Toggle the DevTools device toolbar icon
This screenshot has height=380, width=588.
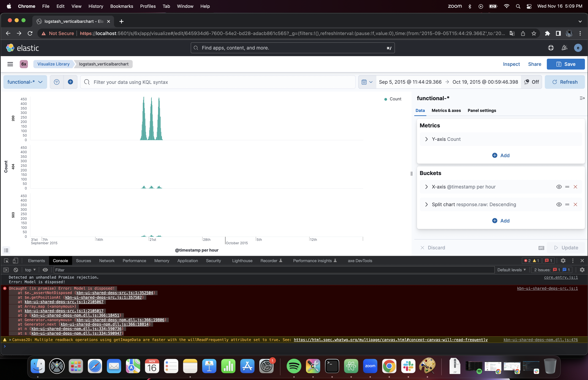click(x=15, y=261)
